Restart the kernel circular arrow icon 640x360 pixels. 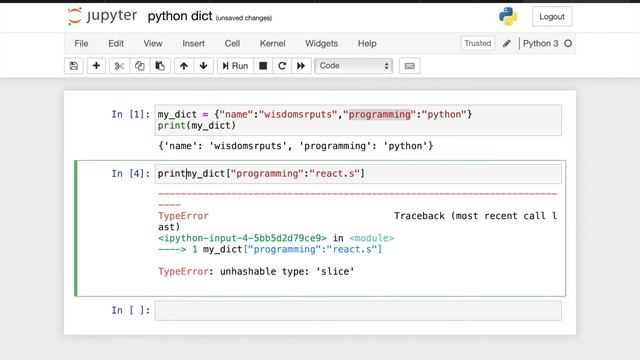click(x=282, y=66)
